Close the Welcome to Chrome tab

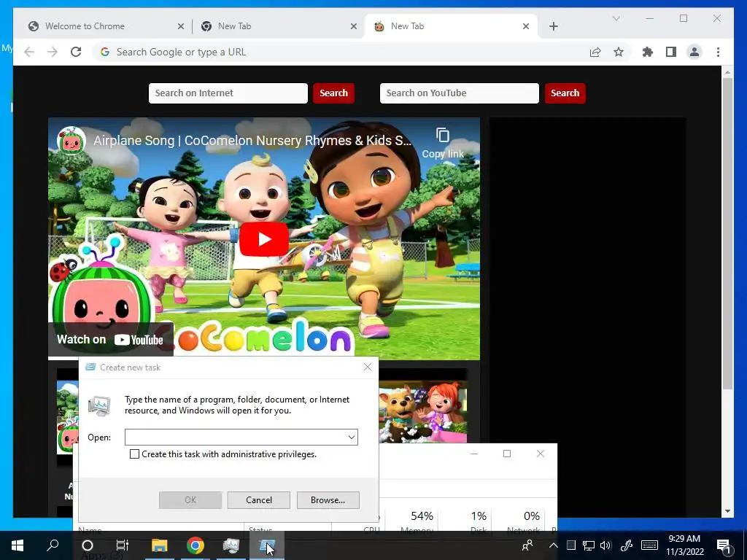click(181, 26)
